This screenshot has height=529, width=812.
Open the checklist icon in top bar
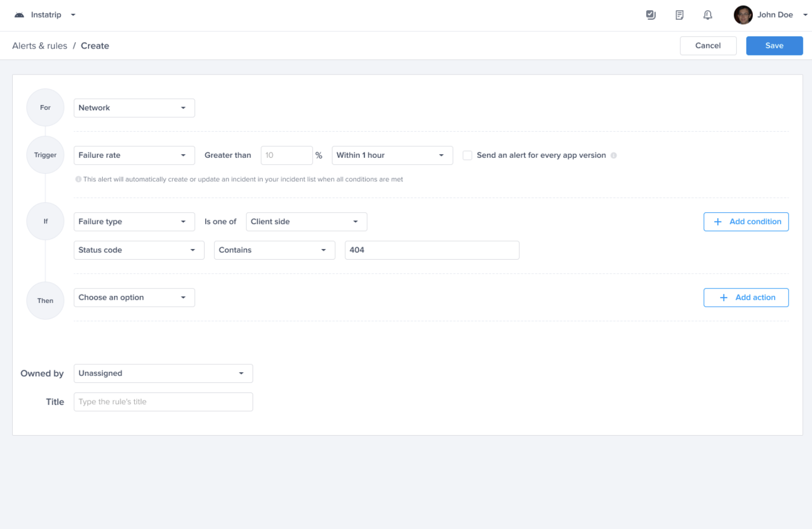click(x=651, y=15)
